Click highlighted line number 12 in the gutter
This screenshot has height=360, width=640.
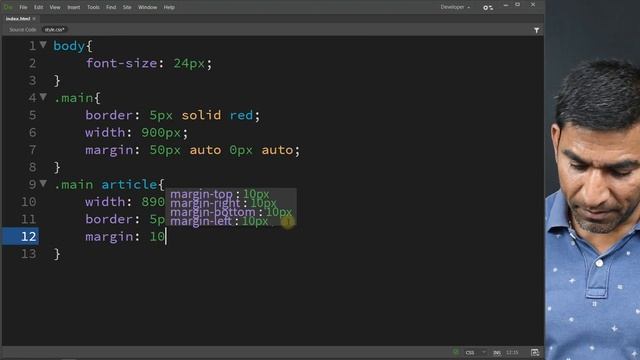point(28,236)
